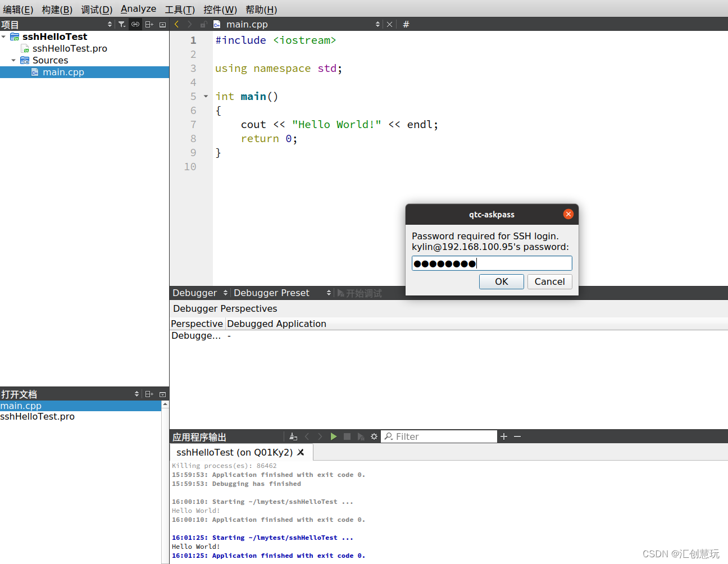Viewport: 728px width, 564px height.
Task: Click the lock icon in editor toolbar
Action: [x=203, y=24]
